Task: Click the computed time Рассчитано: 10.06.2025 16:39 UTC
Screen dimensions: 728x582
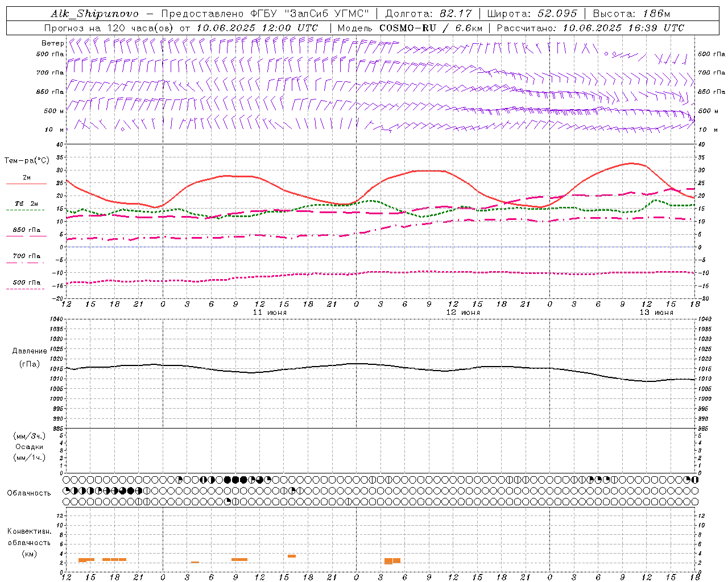Action: [590, 28]
